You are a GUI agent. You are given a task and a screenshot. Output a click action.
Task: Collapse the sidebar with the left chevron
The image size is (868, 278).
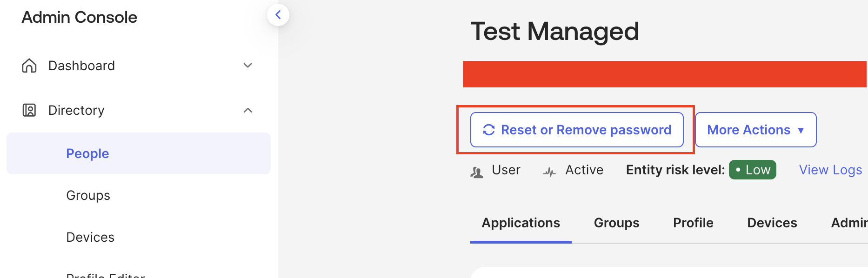point(278,15)
